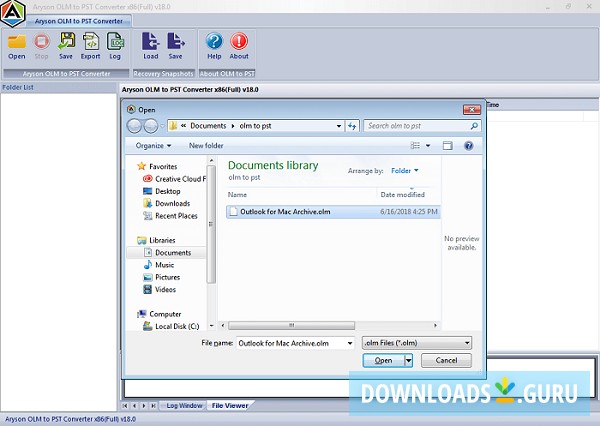600x426 pixels.
Task: Click first-tab navigation arrow at bottom
Action: pos(125,405)
